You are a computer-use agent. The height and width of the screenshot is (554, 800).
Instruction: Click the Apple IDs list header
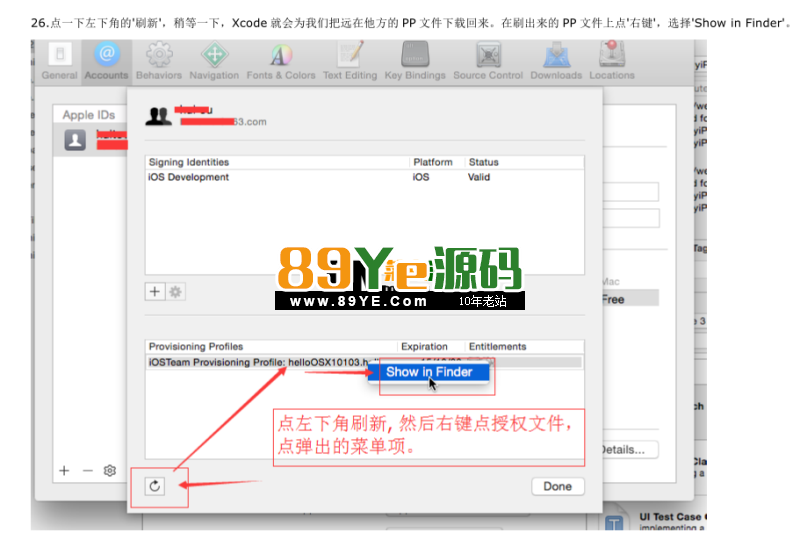tap(89, 115)
